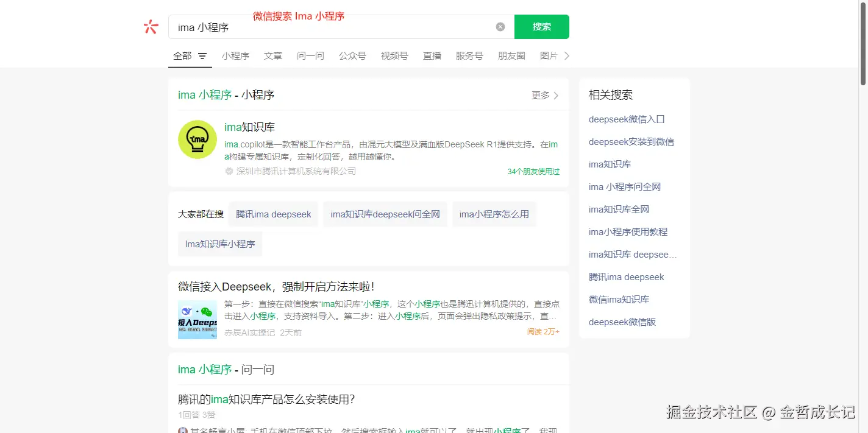Viewport: 868px width, 433px height.
Task: Open related search ima知识库全网
Action: click(619, 209)
